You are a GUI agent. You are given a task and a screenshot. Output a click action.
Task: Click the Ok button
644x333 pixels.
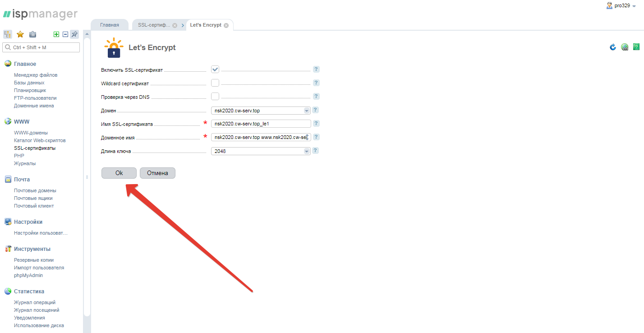(x=119, y=173)
